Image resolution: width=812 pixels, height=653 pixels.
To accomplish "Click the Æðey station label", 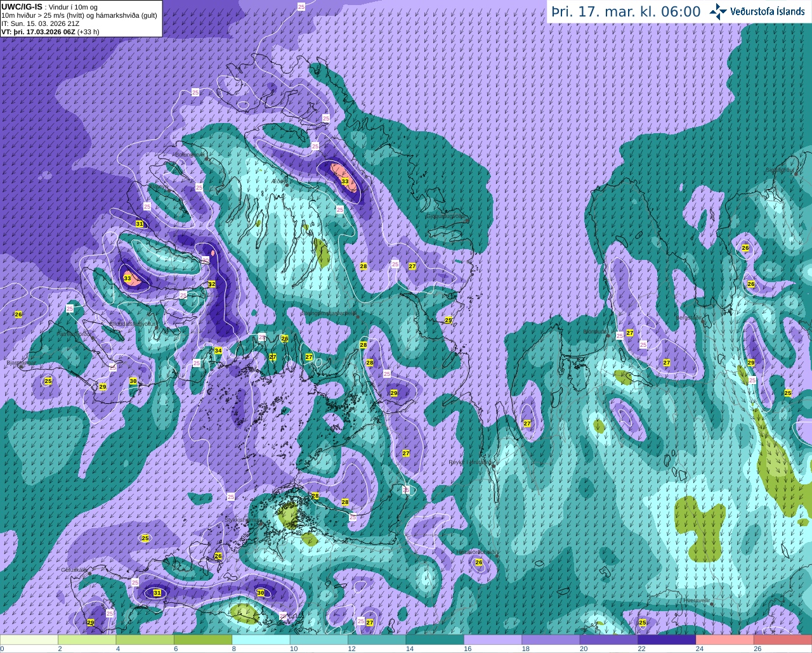I will [x=277, y=181].
